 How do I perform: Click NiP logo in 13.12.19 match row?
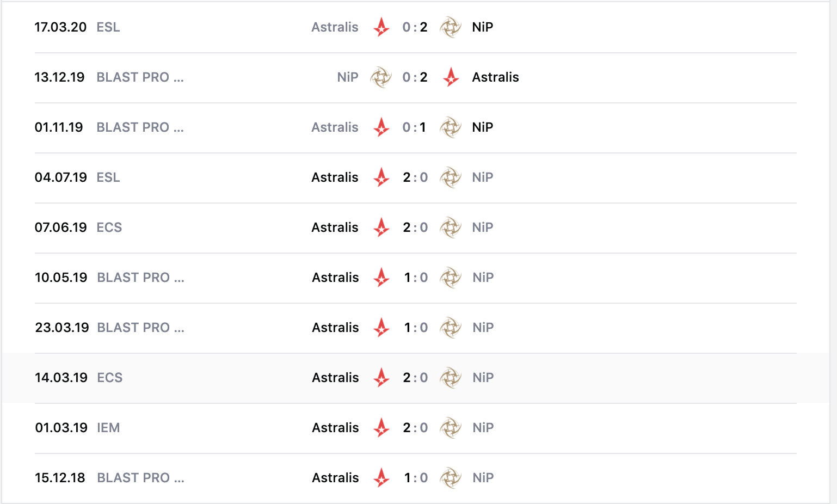[381, 77]
